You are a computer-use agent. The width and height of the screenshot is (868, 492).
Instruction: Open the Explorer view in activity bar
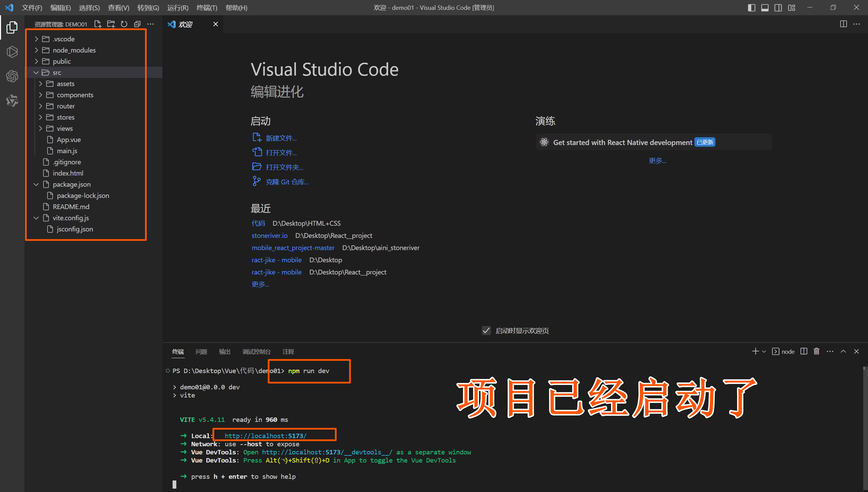[12, 27]
